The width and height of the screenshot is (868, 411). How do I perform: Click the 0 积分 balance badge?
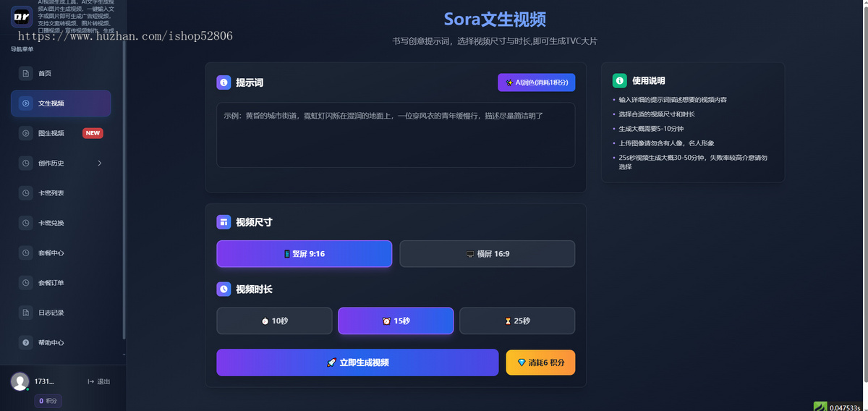pyautogui.click(x=48, y=400)
